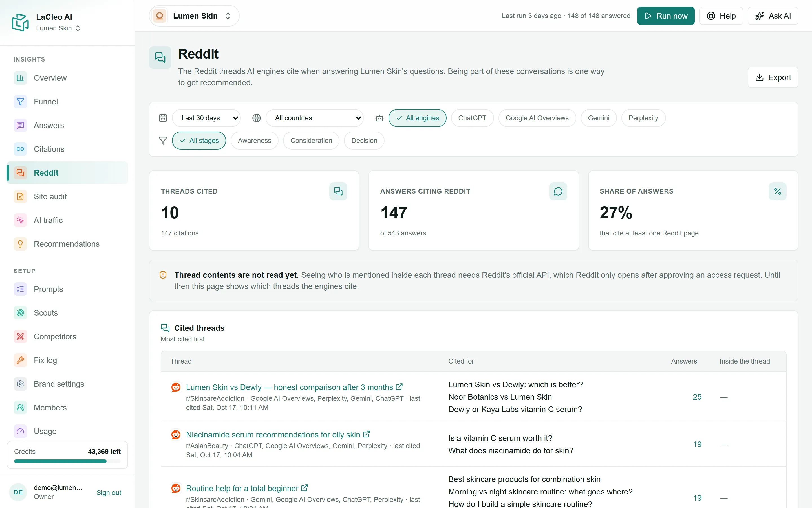Toggle the ChatGPT engine filter
Screen dimensions: 812x508
point(472,118)
